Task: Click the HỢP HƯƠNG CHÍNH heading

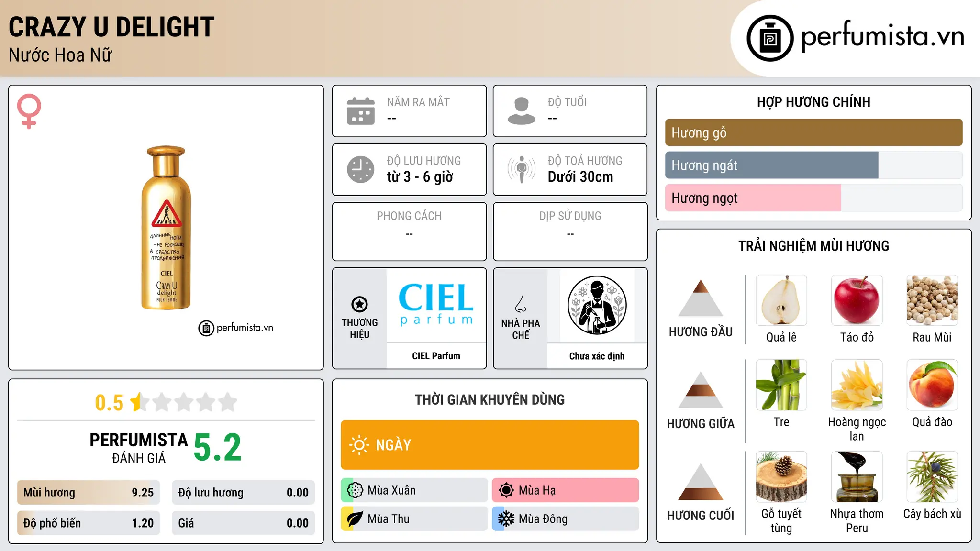Action: tap(814, 102)
